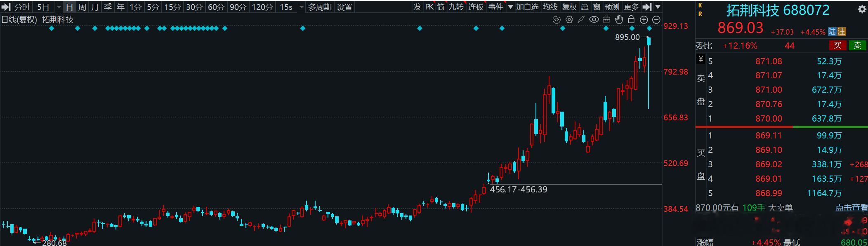Toggle the chart lock icon
The image size is (868, 246).
[x=631, y=19]
